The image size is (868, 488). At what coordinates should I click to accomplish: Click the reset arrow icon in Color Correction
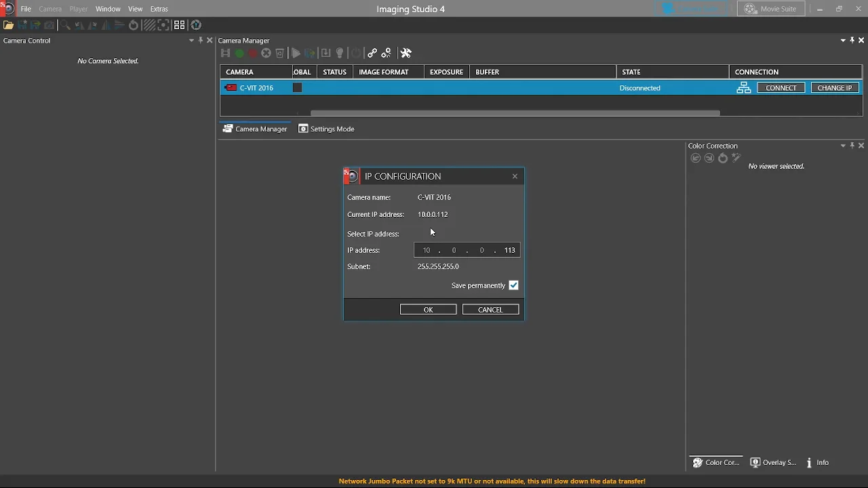pyautogui.click(x=723, y=158)
